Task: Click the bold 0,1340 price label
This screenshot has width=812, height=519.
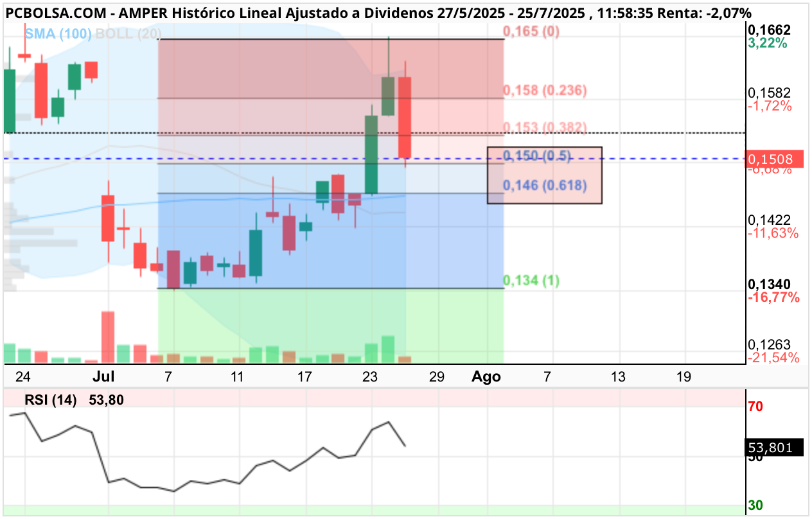Action: coord(769,284)
